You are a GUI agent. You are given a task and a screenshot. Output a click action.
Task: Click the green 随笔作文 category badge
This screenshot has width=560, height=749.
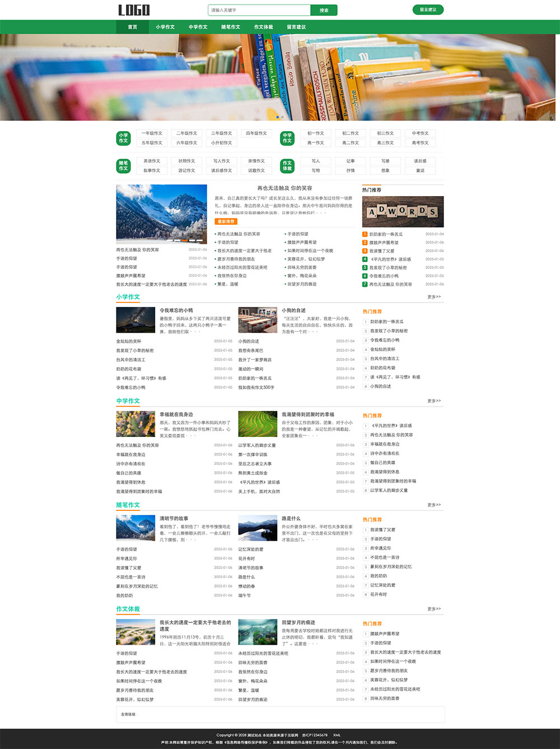(x=123, y=166)
